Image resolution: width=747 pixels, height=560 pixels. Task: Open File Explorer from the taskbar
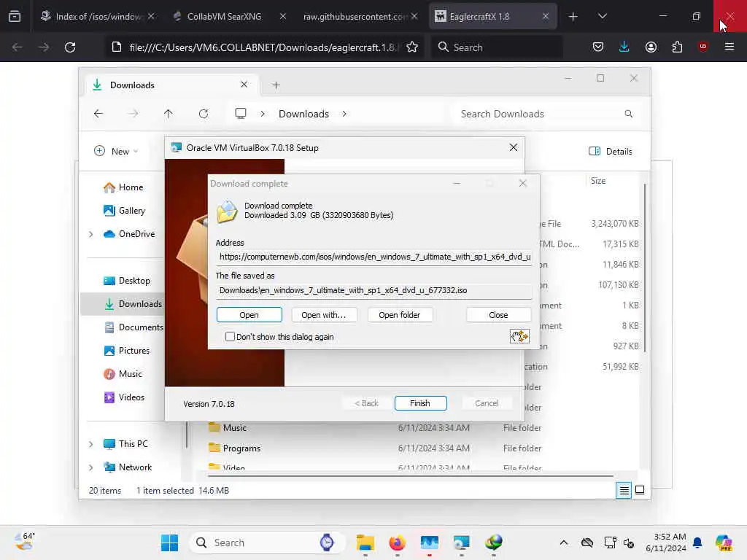(x=365, y=542)
